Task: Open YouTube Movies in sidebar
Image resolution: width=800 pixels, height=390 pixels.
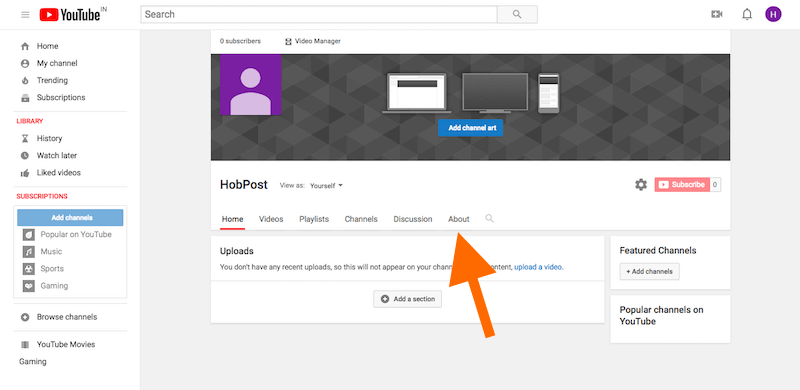Action: pos(66,345)
